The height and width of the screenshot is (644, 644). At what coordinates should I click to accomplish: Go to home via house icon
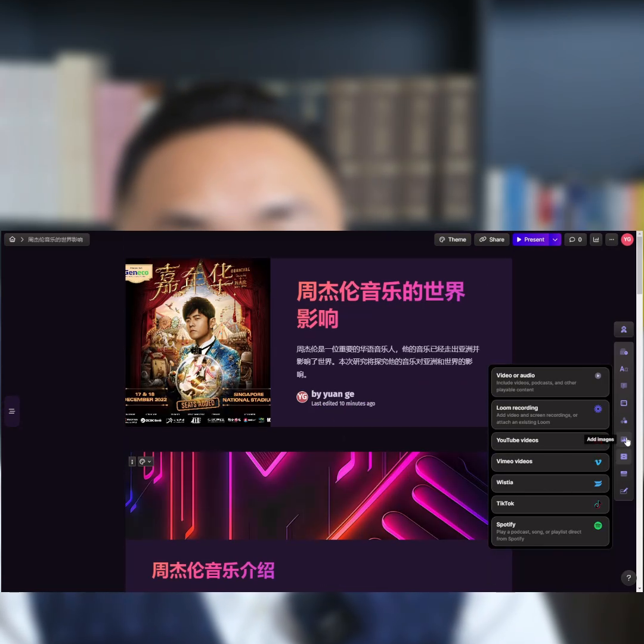[x=13, y=240]
